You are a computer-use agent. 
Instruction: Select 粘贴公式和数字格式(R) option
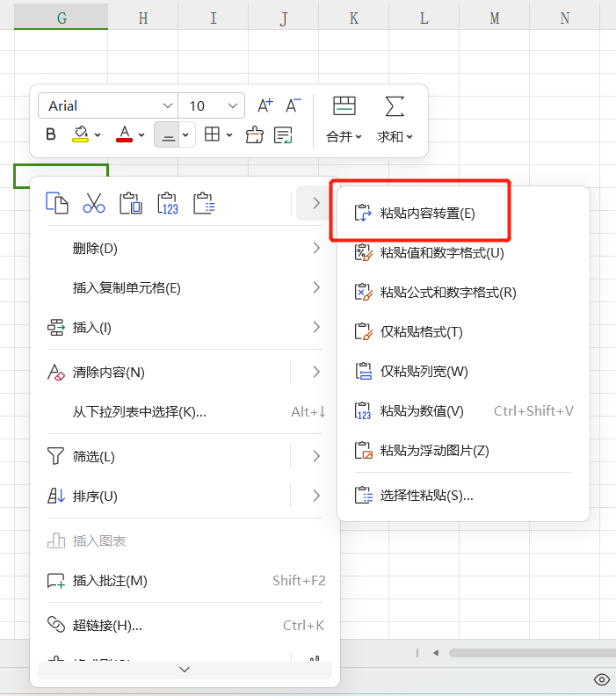click(x=463, y=293)
